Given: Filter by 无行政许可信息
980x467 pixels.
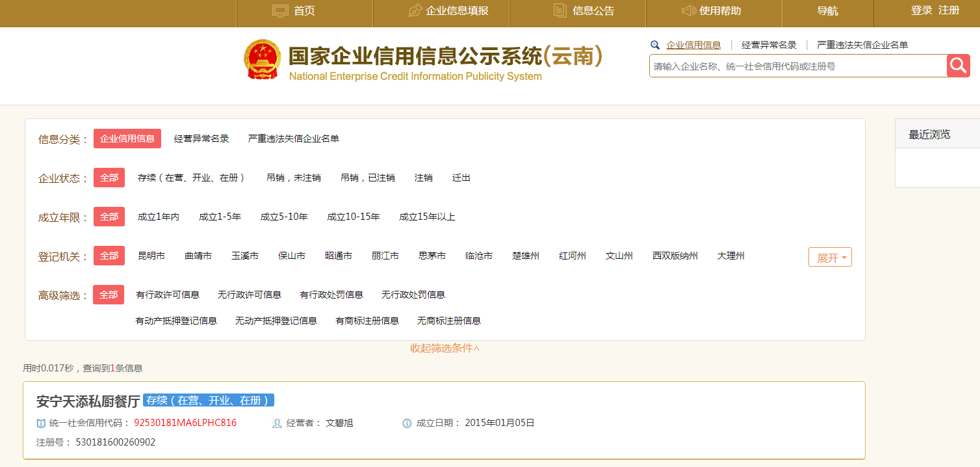Looking at the screenshot, I should (x=250, y=295).
